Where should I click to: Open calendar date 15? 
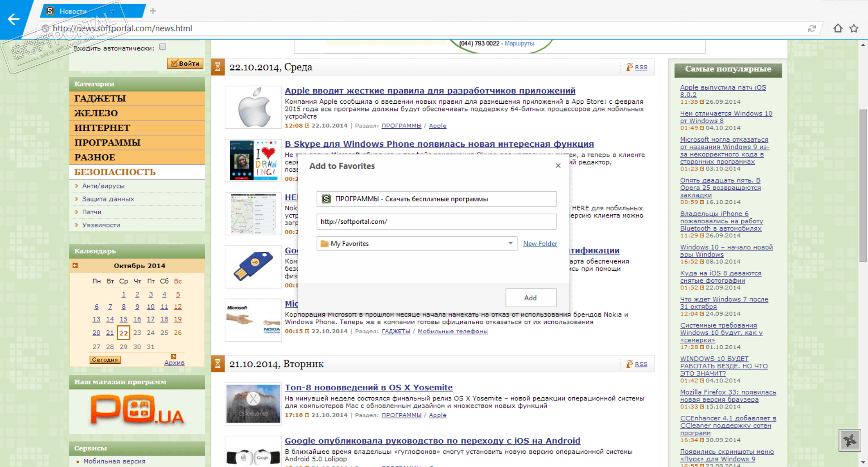pos(124,319)
